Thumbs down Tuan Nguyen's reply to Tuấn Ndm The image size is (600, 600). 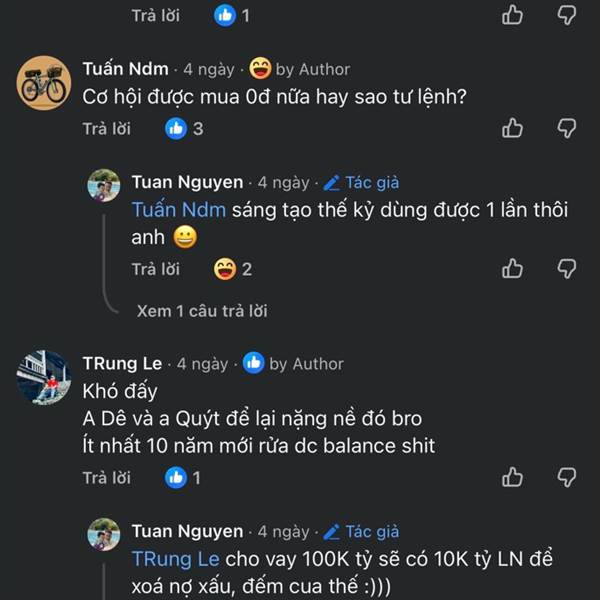click(567, 269)
